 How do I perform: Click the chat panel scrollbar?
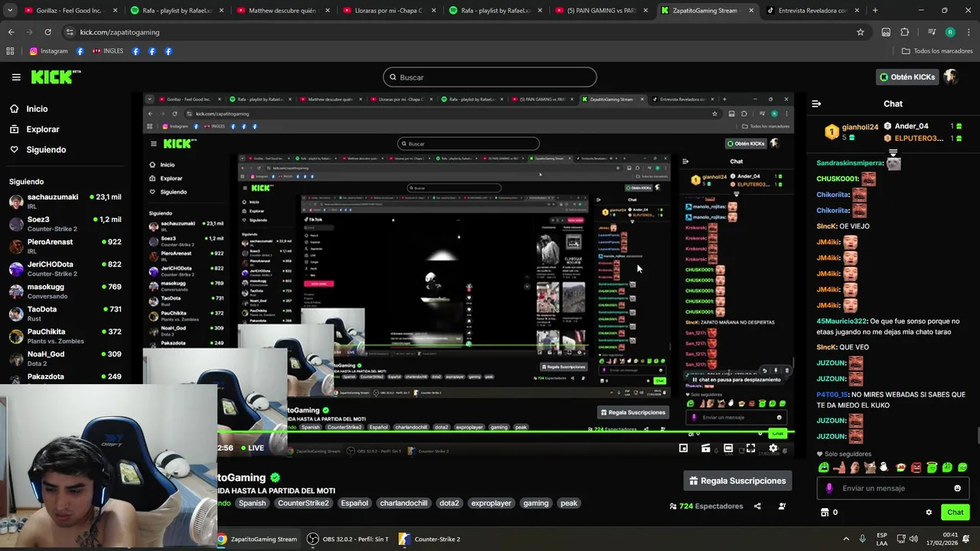[x=977, y=436]
